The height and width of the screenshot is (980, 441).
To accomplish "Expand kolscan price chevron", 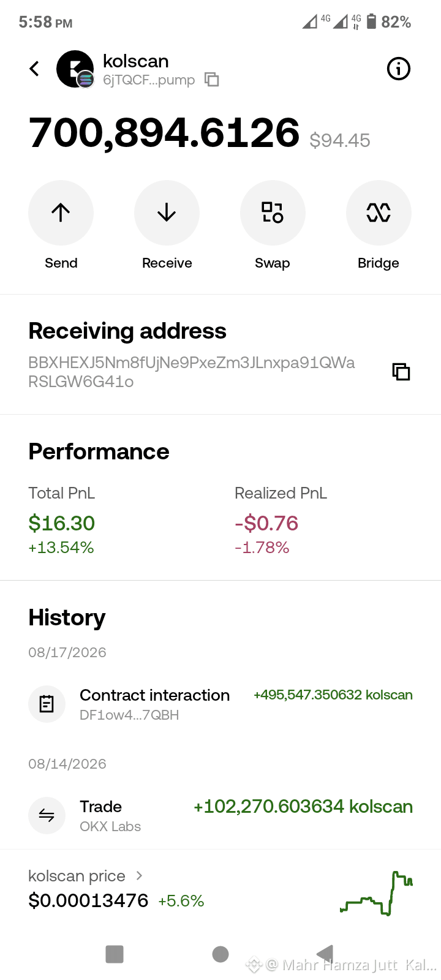I will (139, 876).
